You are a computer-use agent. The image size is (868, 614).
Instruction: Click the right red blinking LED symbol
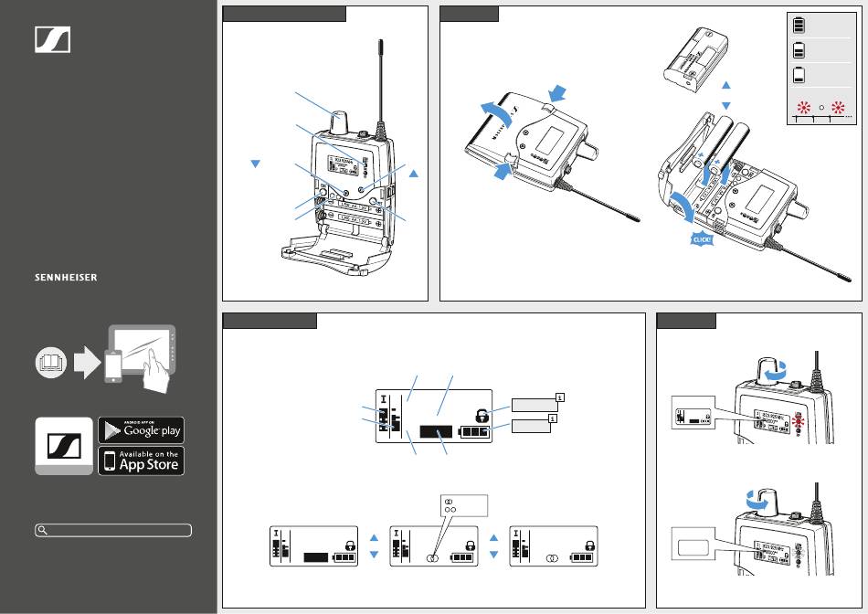coord(838,108)
